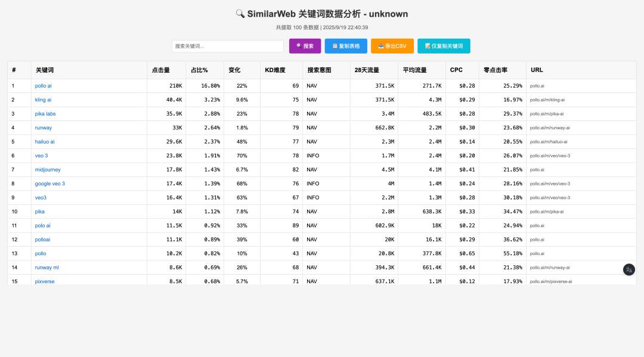Open the veo 3 keyword link

coord(42,156)
